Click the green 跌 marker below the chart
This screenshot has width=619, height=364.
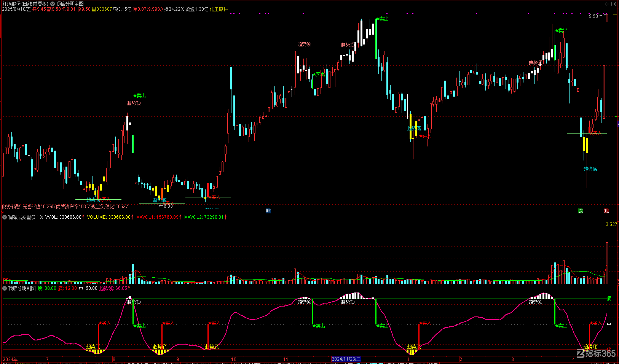coord(581,211)
